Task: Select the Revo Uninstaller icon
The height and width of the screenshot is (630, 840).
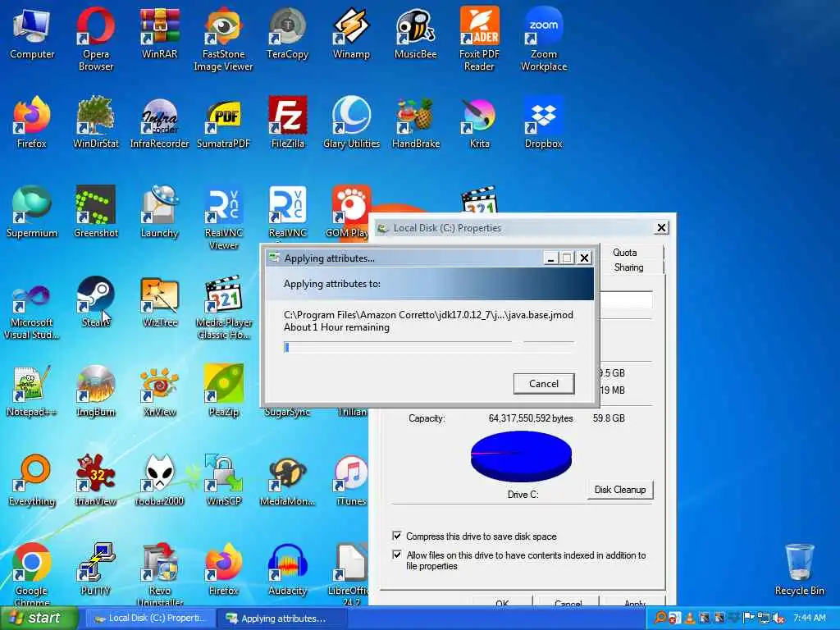Action: (x=159, y=574)
